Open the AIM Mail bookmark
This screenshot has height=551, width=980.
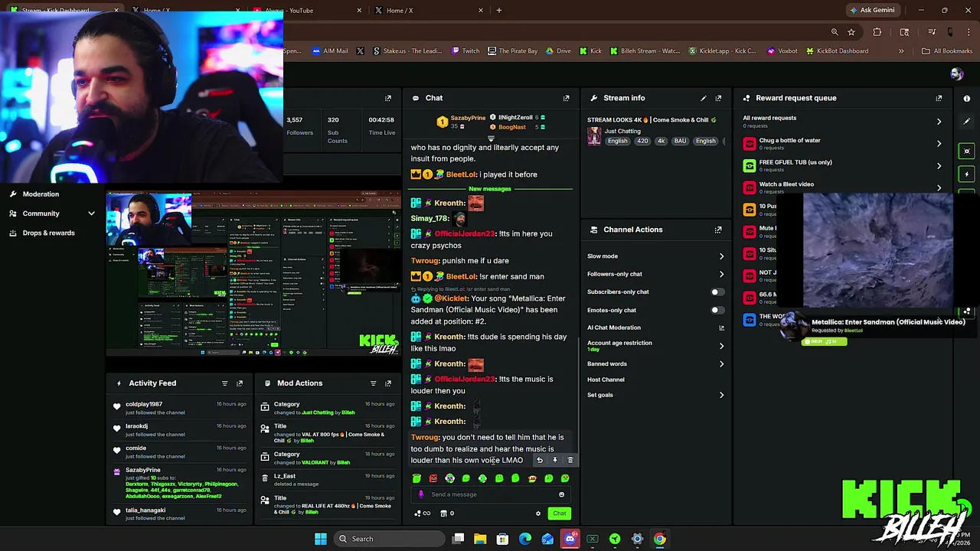point(330,51)
